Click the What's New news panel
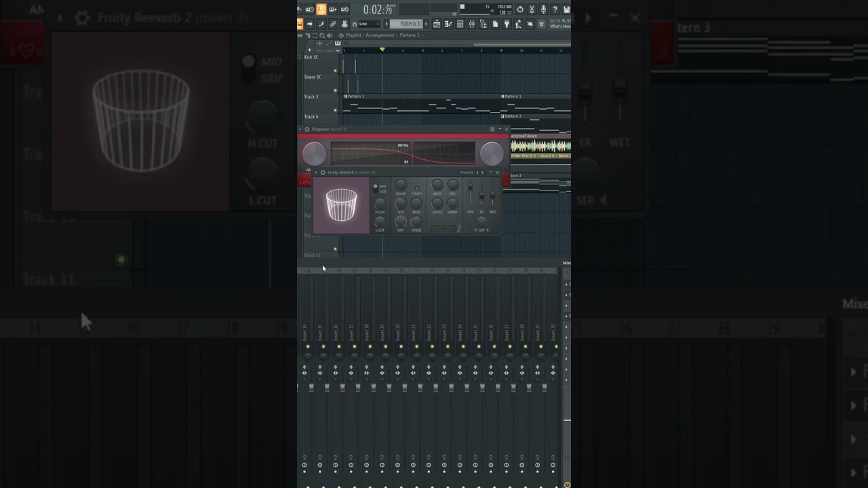Image resolution: width=868 pixels, height=488 pixels. point(559,24)
